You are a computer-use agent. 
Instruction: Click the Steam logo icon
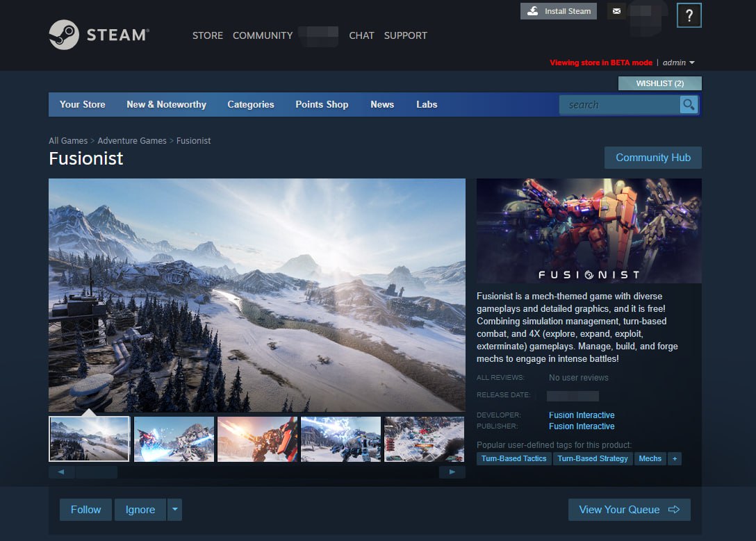point(64,35)
